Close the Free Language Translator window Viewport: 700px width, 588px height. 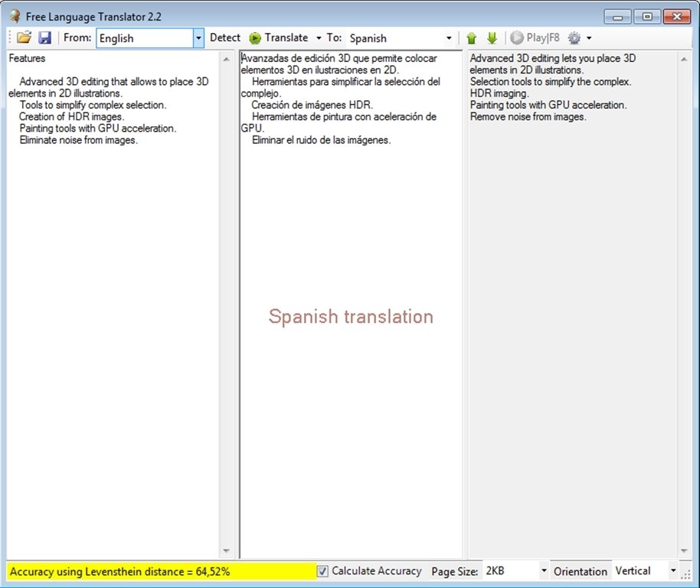pos(677,17)
